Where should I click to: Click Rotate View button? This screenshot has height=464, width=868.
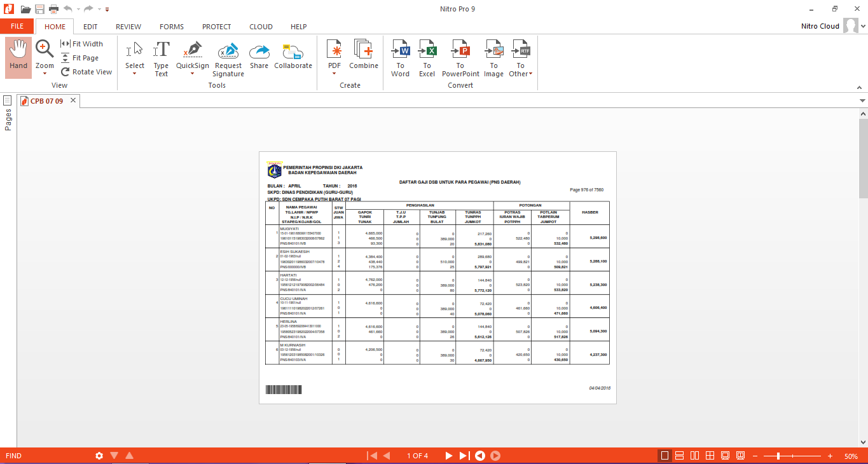(86, 72)
